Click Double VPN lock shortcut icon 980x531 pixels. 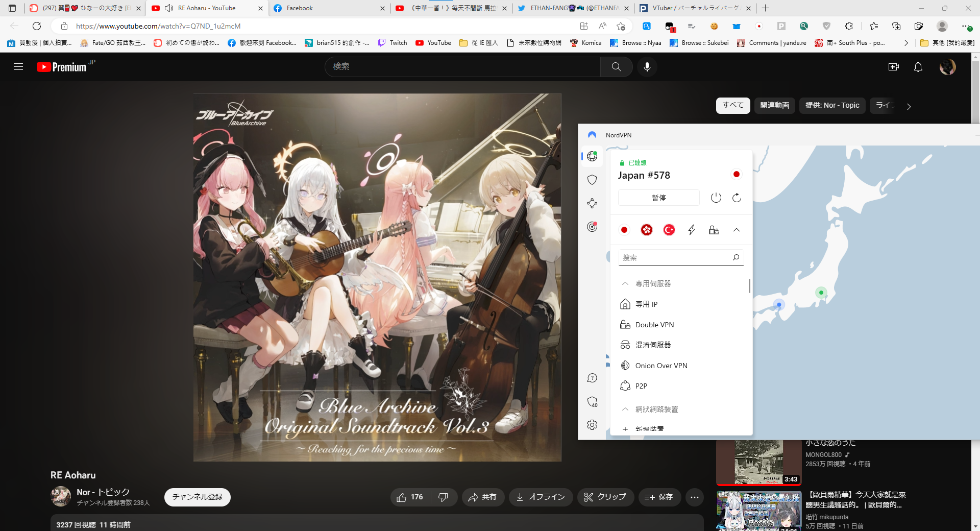[x=714, y=230]
